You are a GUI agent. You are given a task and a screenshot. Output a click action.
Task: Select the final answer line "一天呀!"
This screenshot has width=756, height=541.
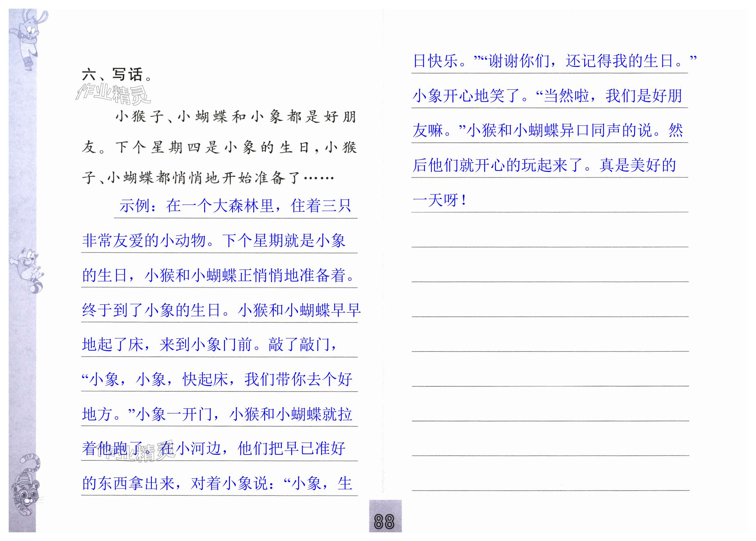439,200
